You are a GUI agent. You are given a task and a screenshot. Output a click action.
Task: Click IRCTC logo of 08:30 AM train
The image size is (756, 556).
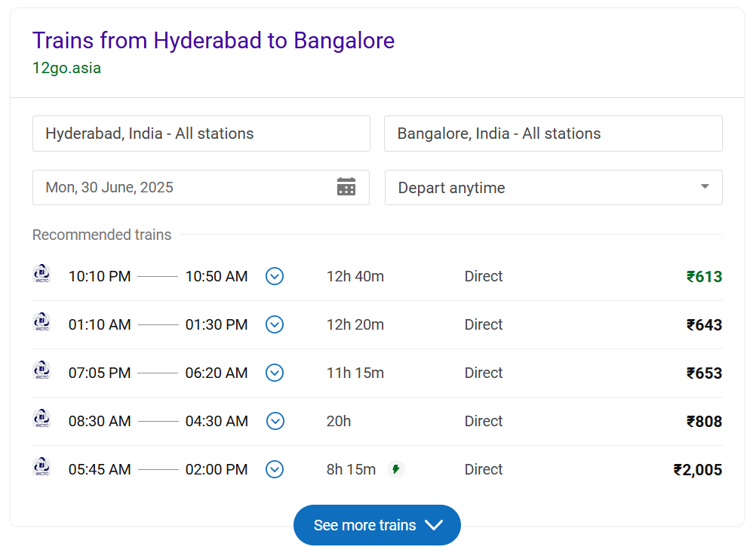tap(42, 418)
